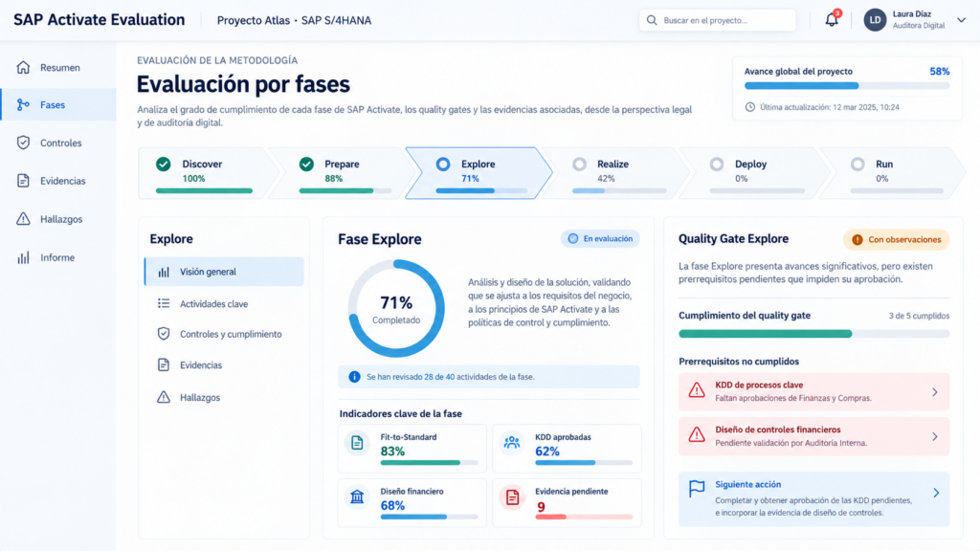Focus the Buscar en el proyecto field
This screenshot has height=551, width=980.
click(x=718, y=20)
